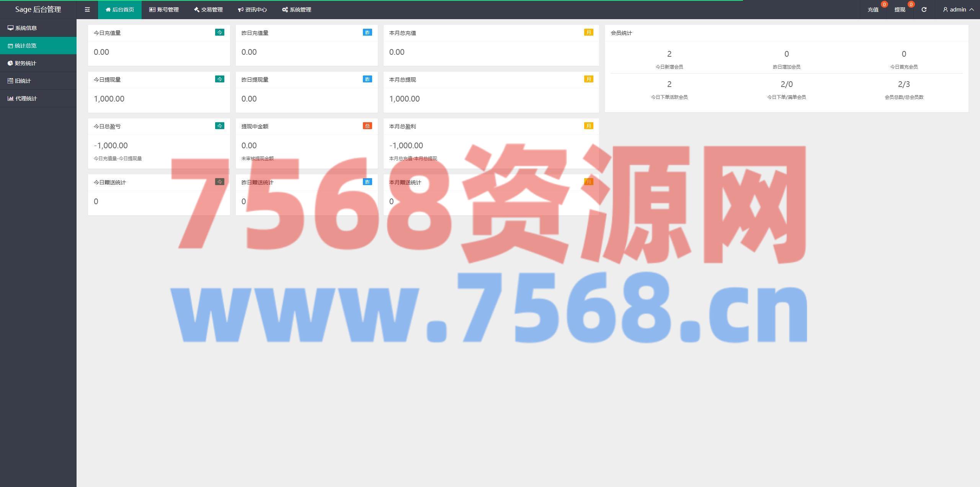Viewport: 980px width, 487px height.
Task: Click the 充值 notification badge button
Action: [x=873, y=10]
